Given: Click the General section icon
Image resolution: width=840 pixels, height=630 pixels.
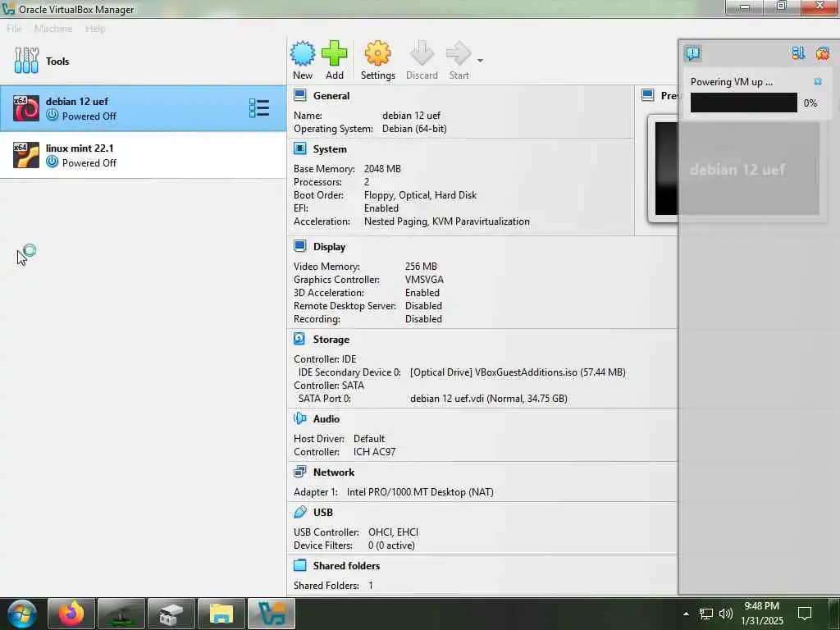Looking at the screenshot, I should (x=300, y=95).
